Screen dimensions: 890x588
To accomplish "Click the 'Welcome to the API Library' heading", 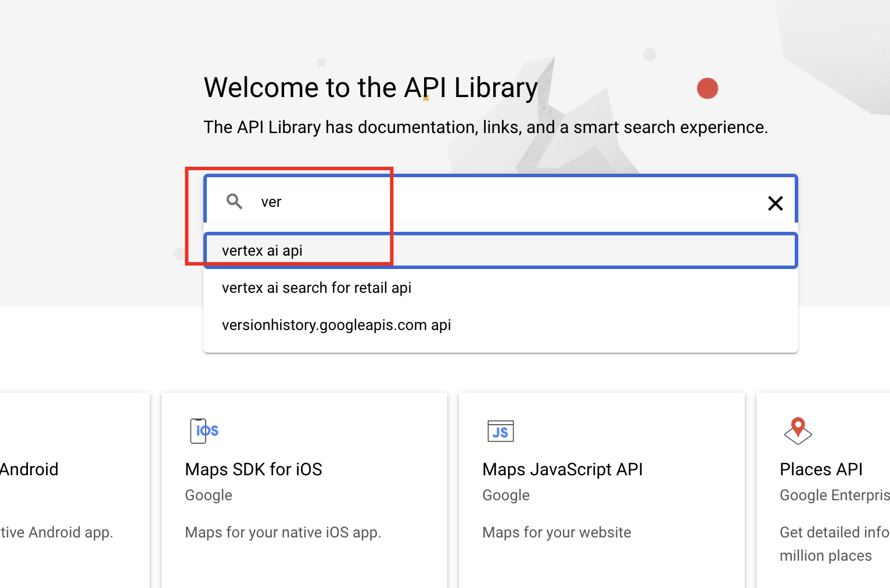I will [x=370, y=87].
